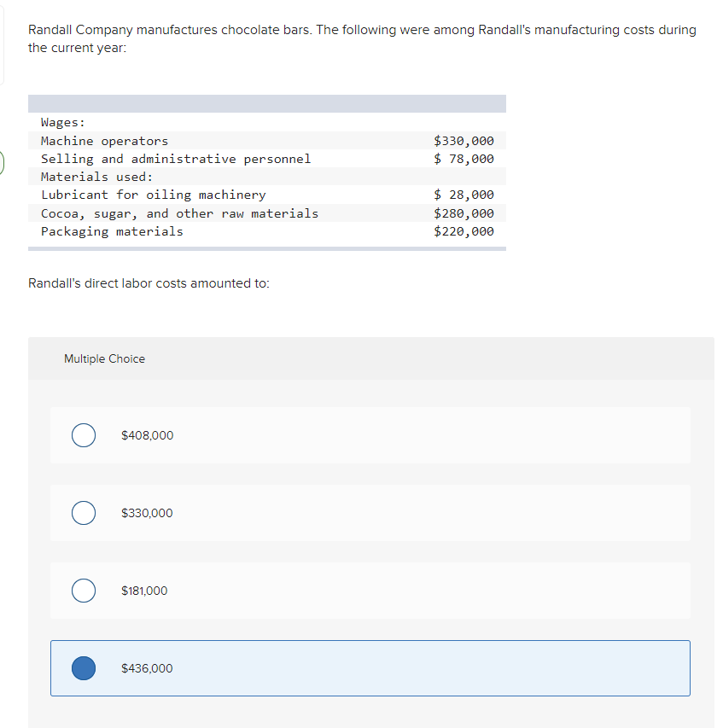Click the $181,000 answer option text
This screenshot has width=723, height=728.
[x=144, y=591]
